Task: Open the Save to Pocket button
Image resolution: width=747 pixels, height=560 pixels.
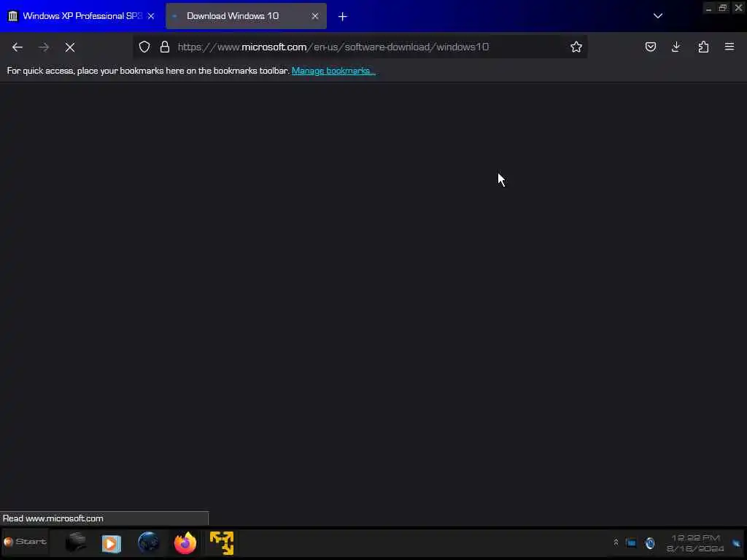Action: click(650, 47)
